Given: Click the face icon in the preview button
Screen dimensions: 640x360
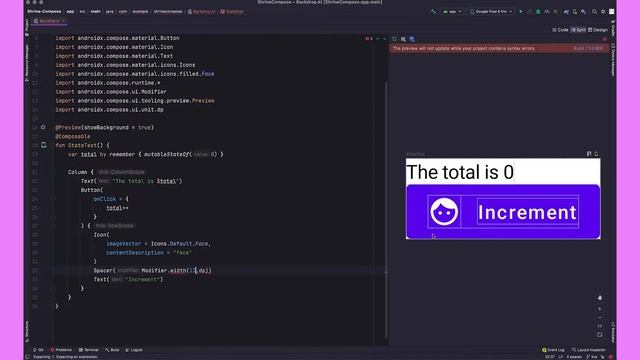Looking at the screenshot, I should pyautogui.click(x=444, y=211).
